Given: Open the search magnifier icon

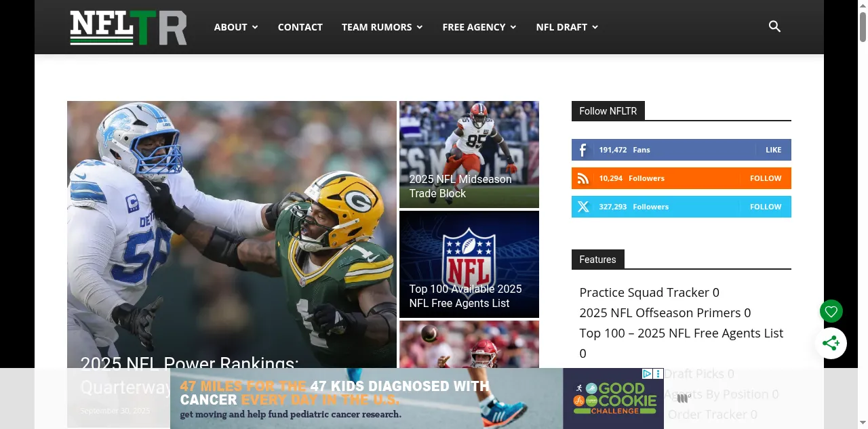Looking at the screenshot, I should coord(774,26).
